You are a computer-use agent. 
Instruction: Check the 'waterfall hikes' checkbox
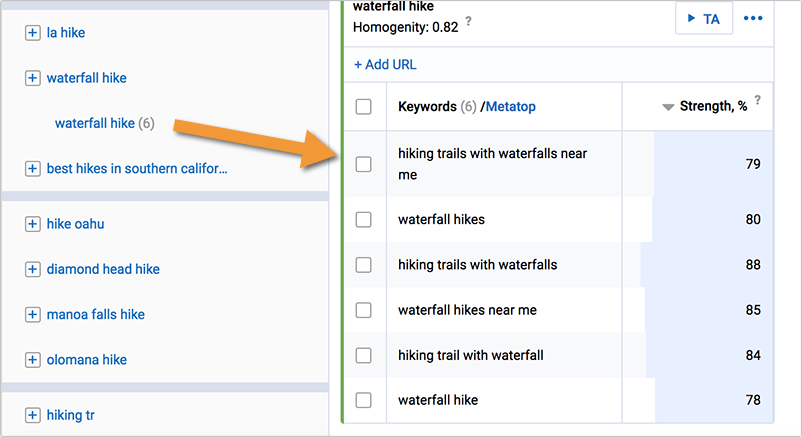pyautogui.click(x=363, y=220)
